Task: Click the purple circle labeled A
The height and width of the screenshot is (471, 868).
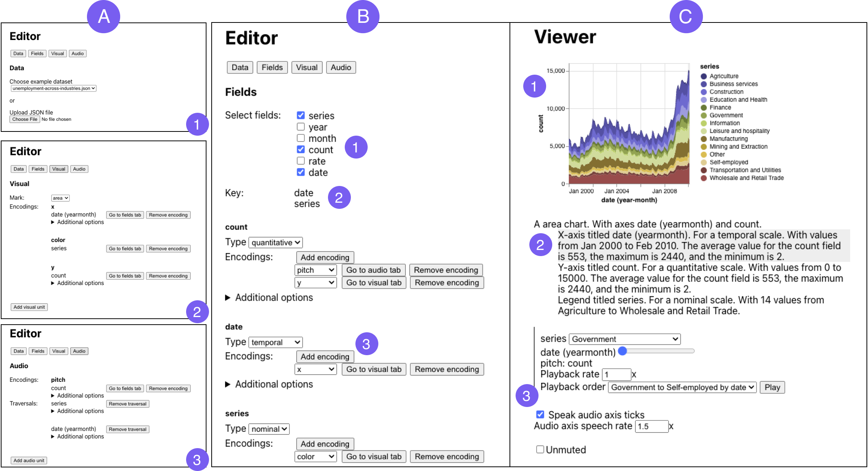Action: 103,17
